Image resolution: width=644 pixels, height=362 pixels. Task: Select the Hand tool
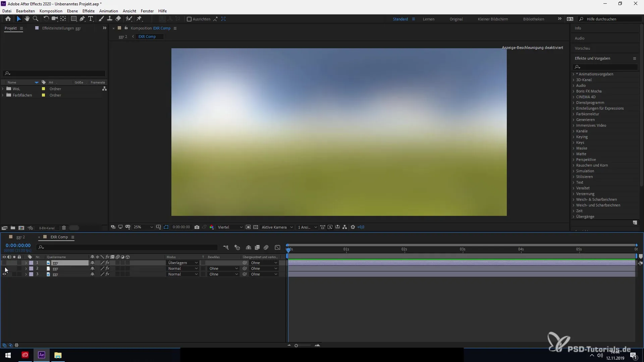(x=27, y=19)
